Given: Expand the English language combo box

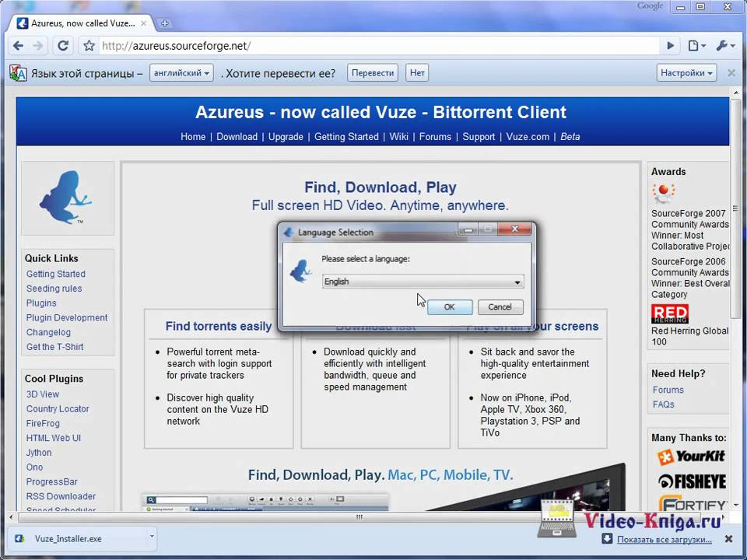Looking at the screenshot, I should (x=423, y=282).
